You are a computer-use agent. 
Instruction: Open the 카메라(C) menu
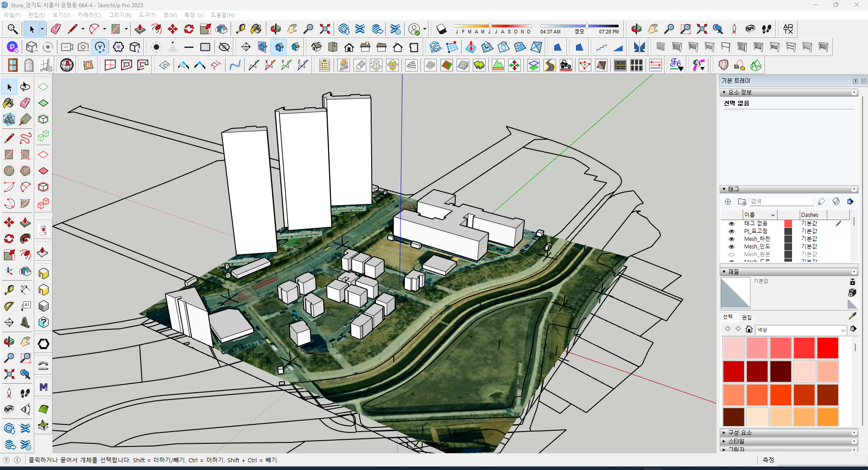coord(90,15)
